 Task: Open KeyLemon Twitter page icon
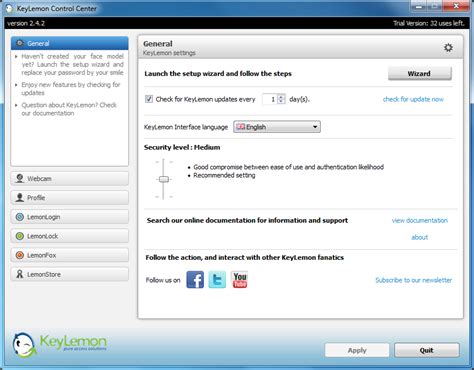pos(217,279)
